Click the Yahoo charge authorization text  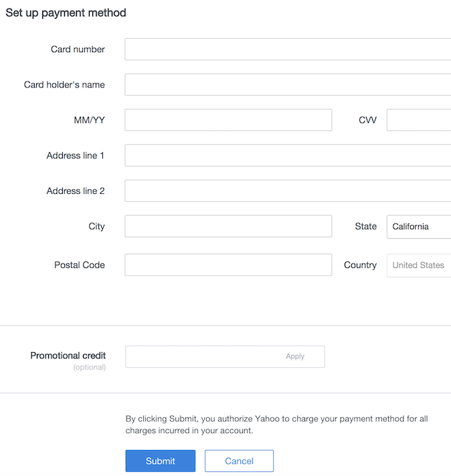click(276, 425)
